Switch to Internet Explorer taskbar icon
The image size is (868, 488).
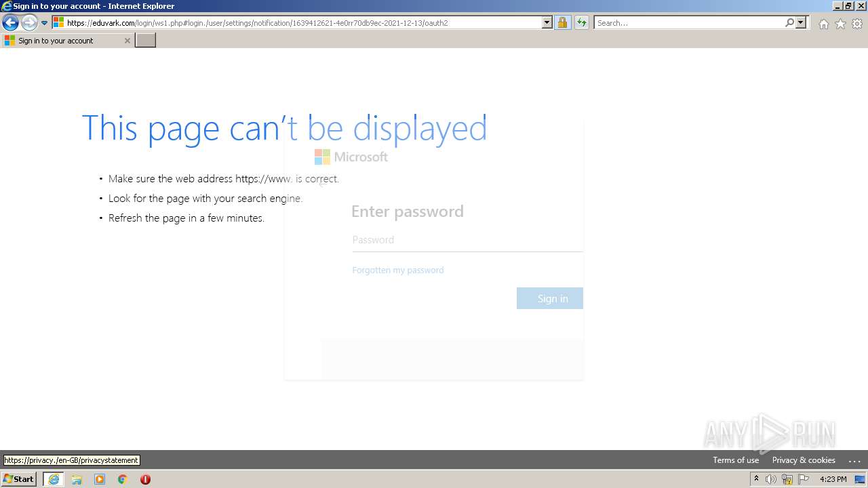pos(54,479)
